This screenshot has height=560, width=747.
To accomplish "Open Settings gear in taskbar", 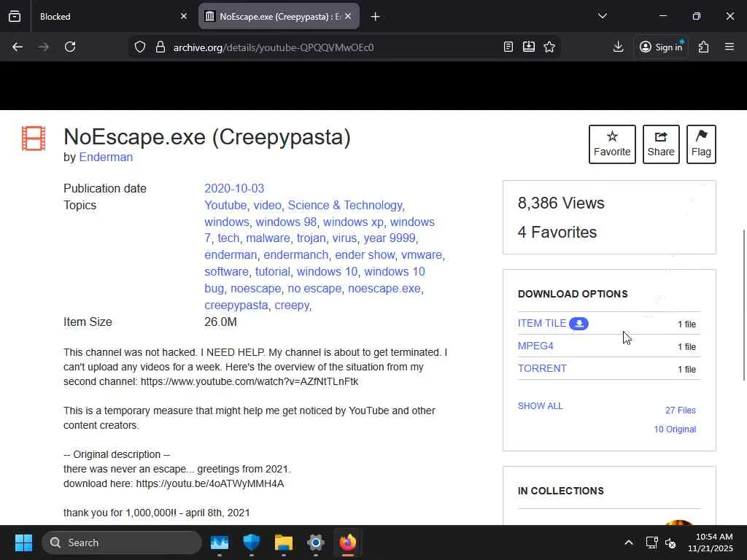I will [x=315, y=542].
